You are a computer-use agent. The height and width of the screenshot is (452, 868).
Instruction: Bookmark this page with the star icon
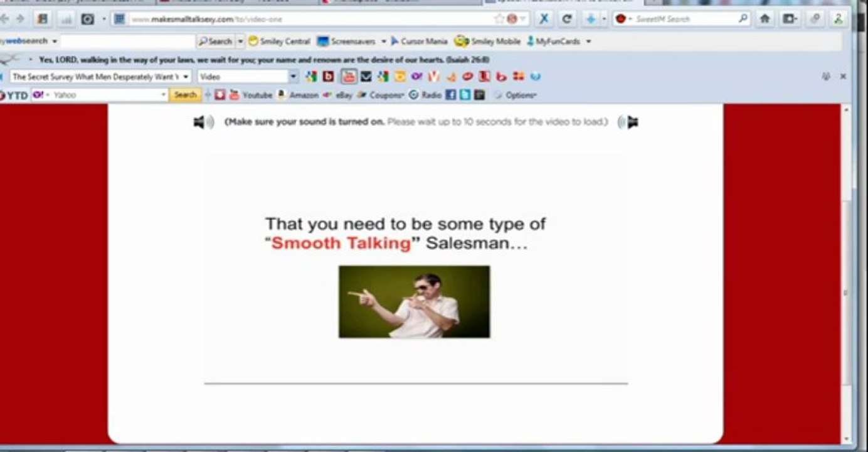pos(499,19)
